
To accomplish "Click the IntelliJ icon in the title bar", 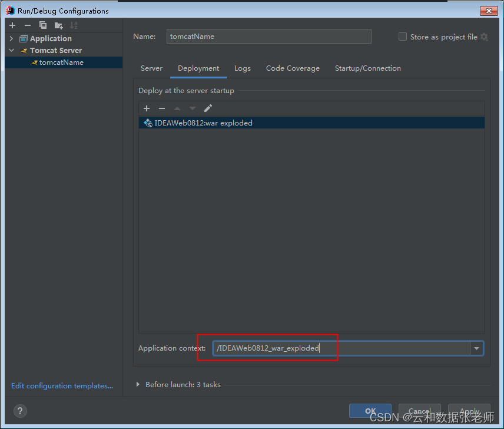I will pyautogui.click(x=10, y=11).
